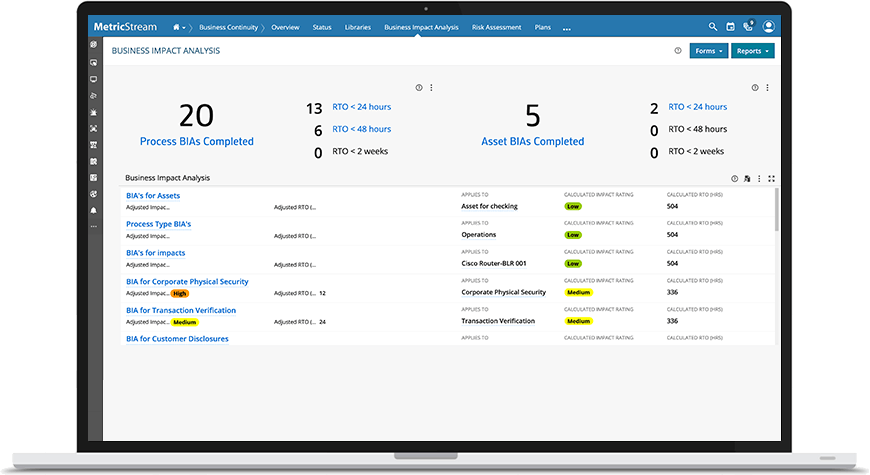Click the RTO < 48 hours link beside 6
The image size is (870, 475).
point(362,129)
